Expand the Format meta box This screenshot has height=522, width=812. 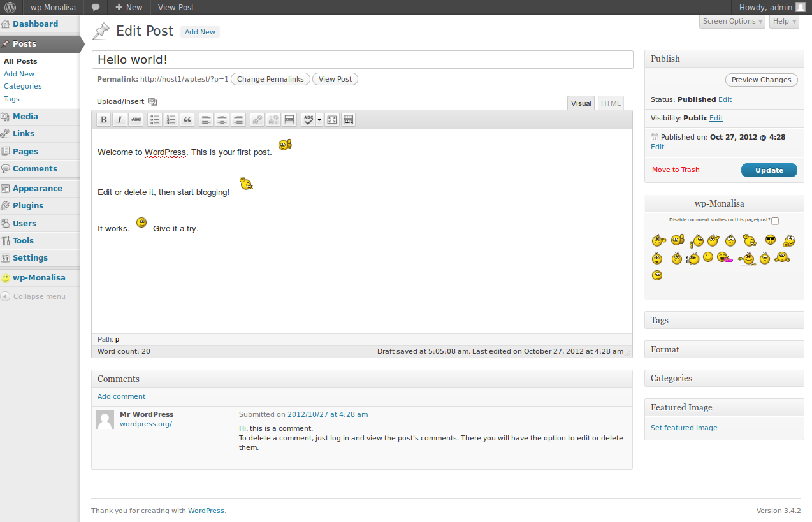(724, 349)
